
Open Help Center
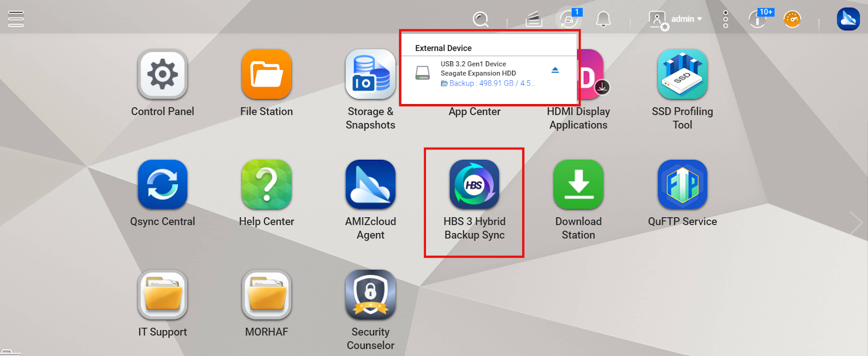click(266, 184)
